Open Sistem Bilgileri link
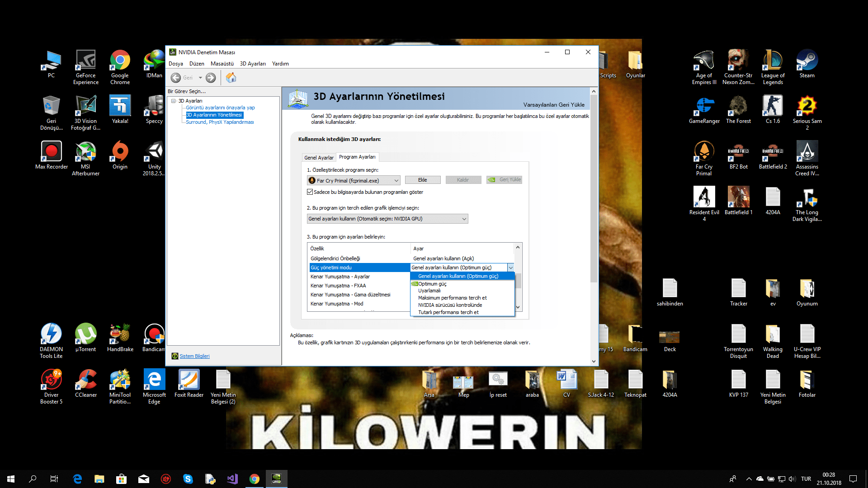 pyautogui.click(x=194, y=356)
